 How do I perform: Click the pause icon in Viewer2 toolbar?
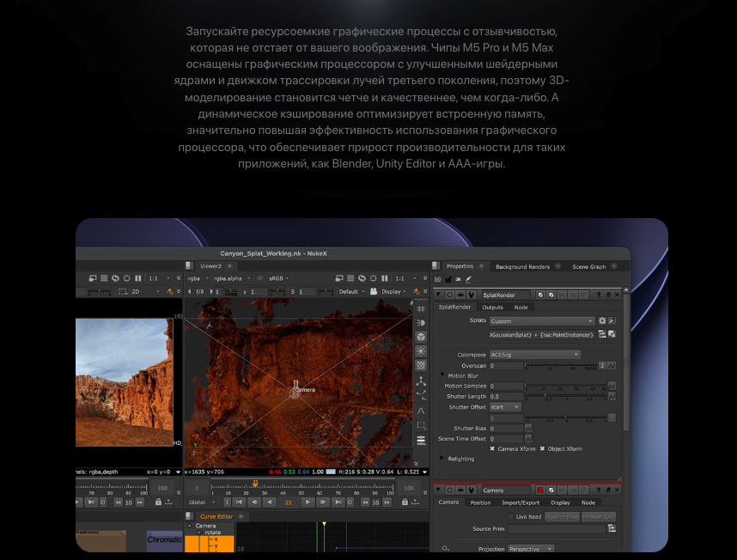click(385, 278)
